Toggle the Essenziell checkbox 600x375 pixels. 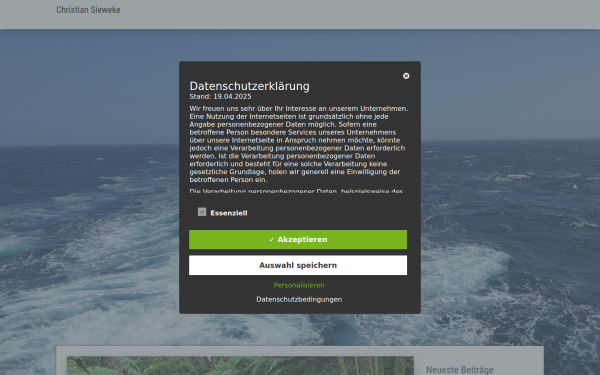[x=202, y=212]
